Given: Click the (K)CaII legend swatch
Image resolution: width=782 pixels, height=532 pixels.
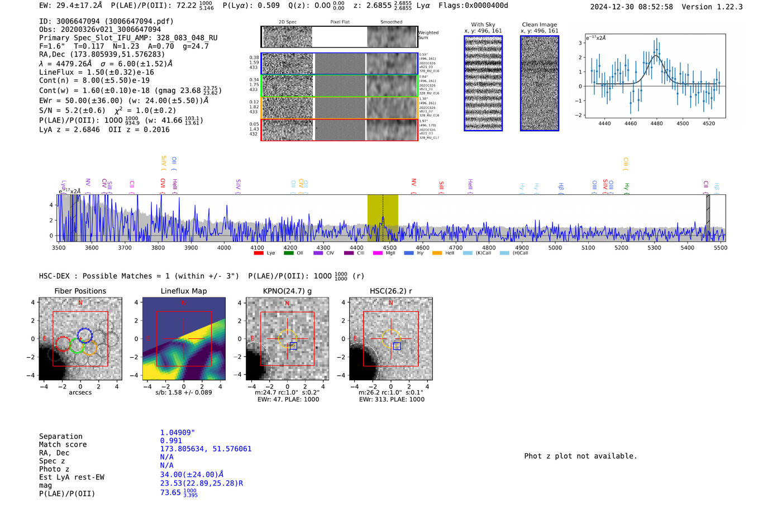Looking at the screenshot, I should coord(468,253).
